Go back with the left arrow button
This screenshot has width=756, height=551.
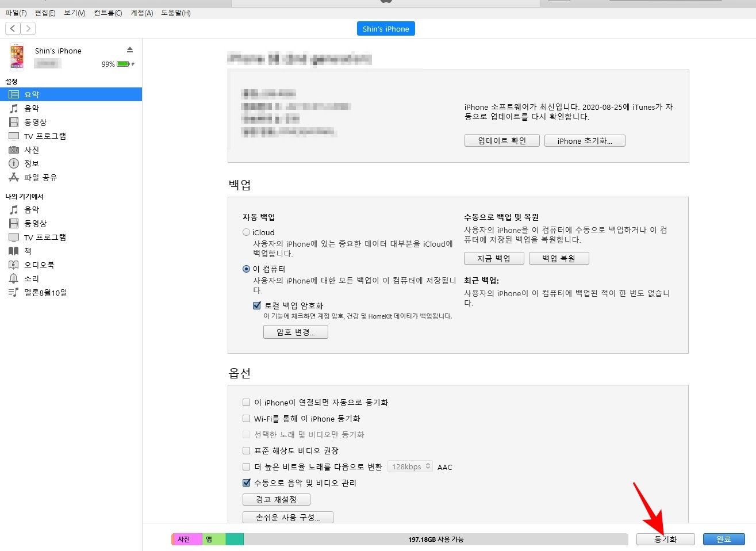13,28
